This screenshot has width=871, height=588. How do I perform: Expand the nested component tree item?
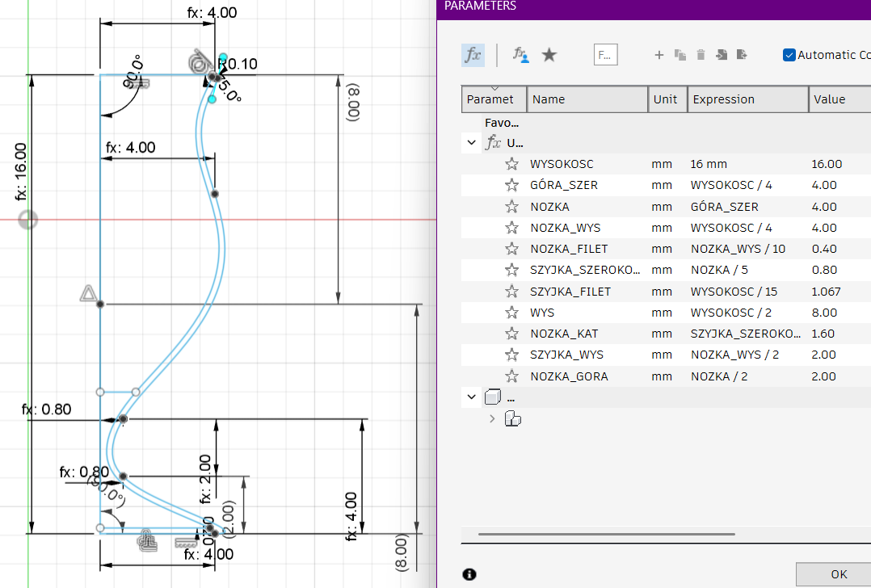tap(492, 418)
